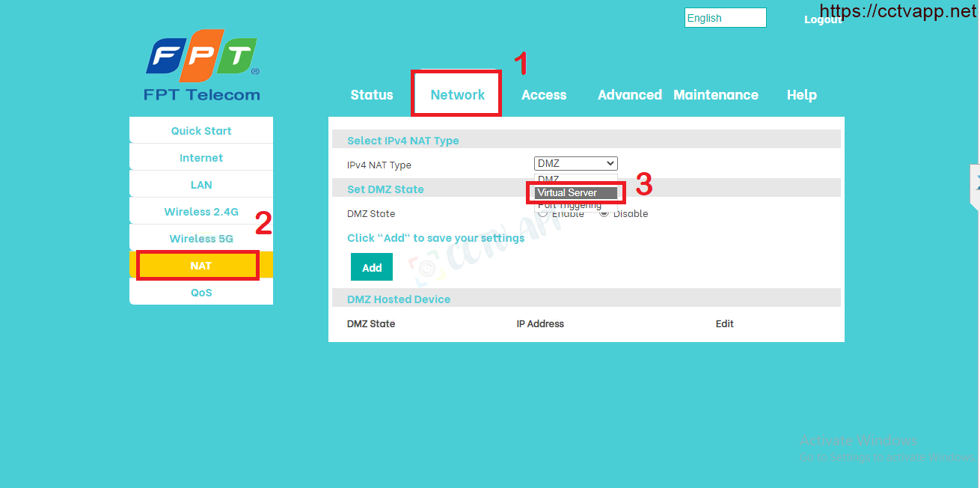
Task: Open Quick Start in the sidebar
Action: [x=201, y=131]
